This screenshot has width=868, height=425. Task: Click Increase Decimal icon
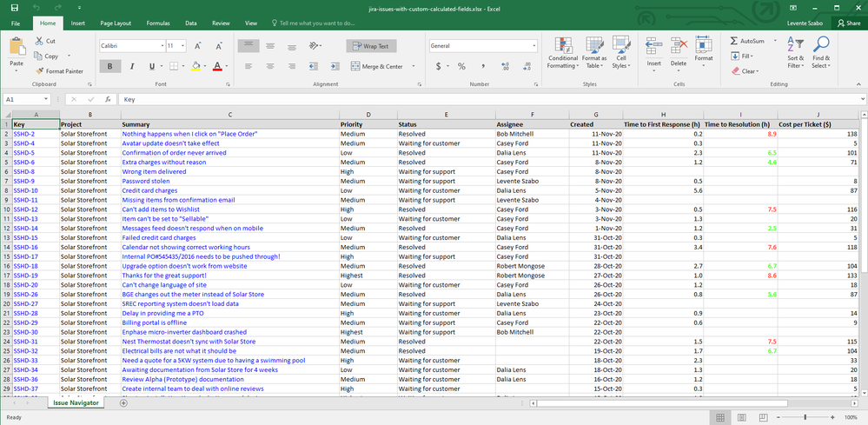click(505, 66)
